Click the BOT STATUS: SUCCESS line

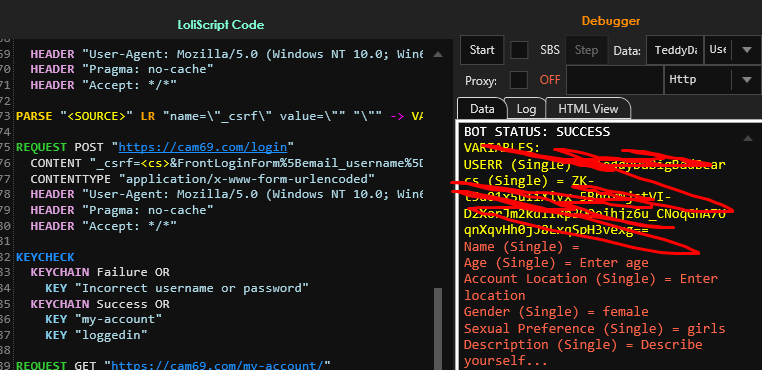(537, 132)
